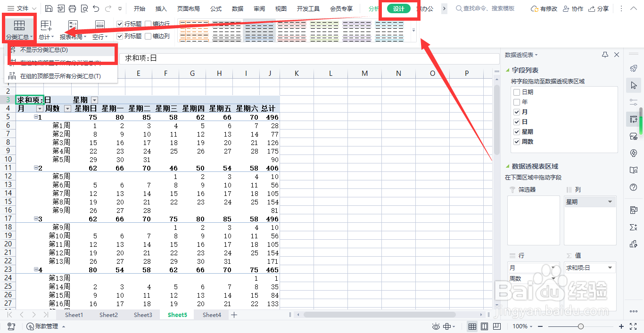The height and width of the screenshot is (333, 644).
Task: Select the orange pivot table style
Action: [194, 31]
